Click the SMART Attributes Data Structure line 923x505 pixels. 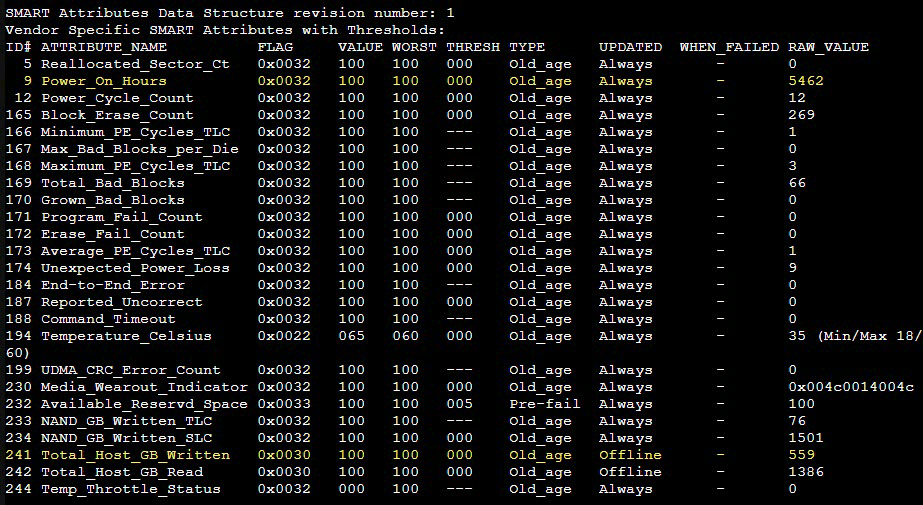(x=230, y=13)
